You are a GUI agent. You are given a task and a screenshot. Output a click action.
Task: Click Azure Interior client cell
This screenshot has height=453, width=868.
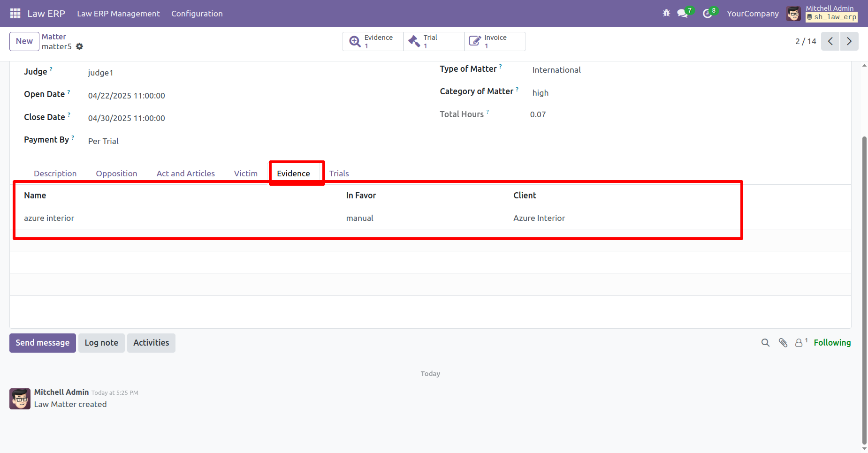pyautogui.click(x=539, y=218)
